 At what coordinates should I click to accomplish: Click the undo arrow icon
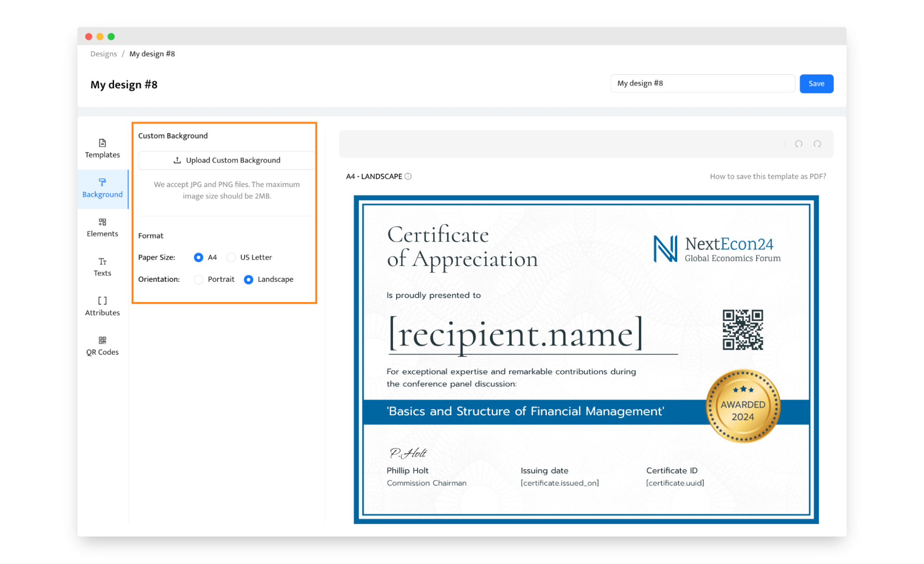point(798,144)
